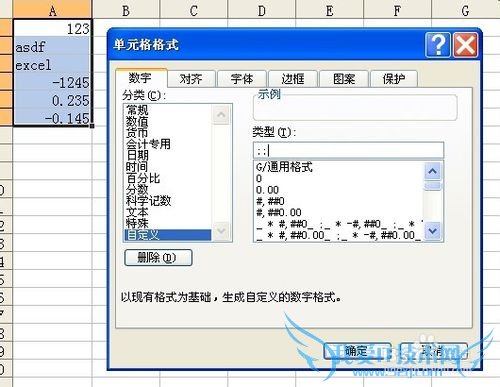Select 时间 category
Screen dimensions: 500x387
tap(168, 167)
